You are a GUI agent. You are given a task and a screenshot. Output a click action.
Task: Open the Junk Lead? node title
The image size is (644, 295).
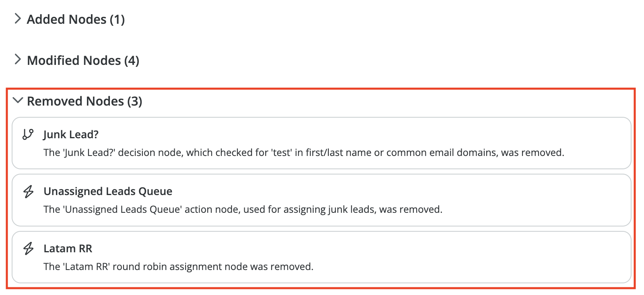[71, 135]
